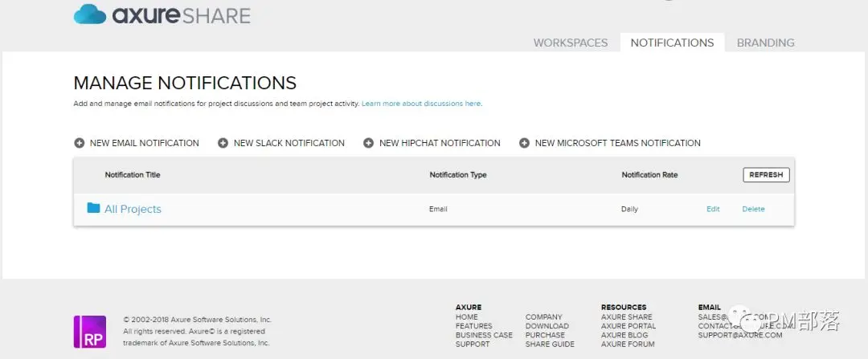Click the All Projects folder icon
Viewport: 868px width, 359px height.
(x=93, y=208)
